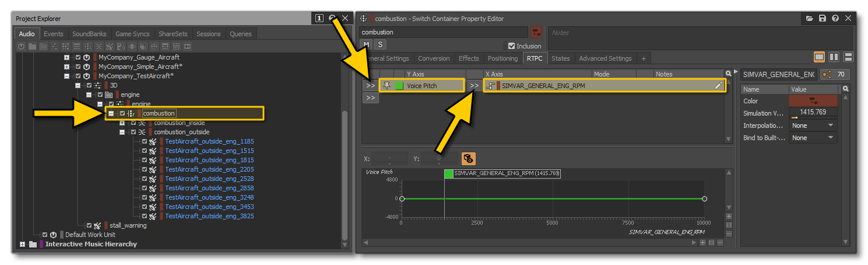Image resolution: width=868 pixels, height=265 pixels.
Task: Open the Interpolation mode dropdown
Action: pos(813,125)
